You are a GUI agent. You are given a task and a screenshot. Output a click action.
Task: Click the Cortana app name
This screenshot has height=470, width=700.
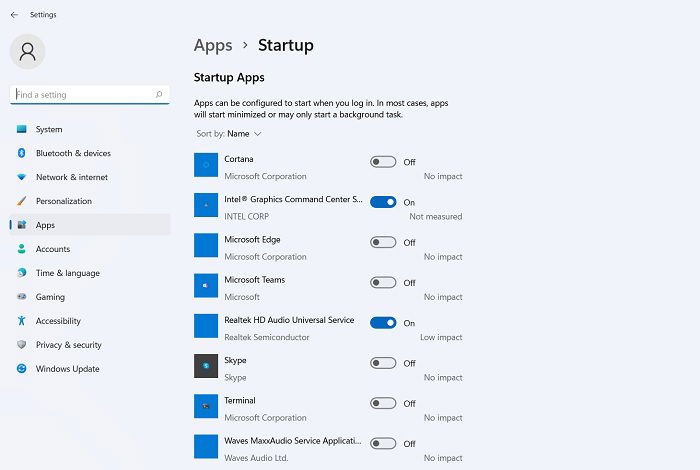(x=239, y=159)
